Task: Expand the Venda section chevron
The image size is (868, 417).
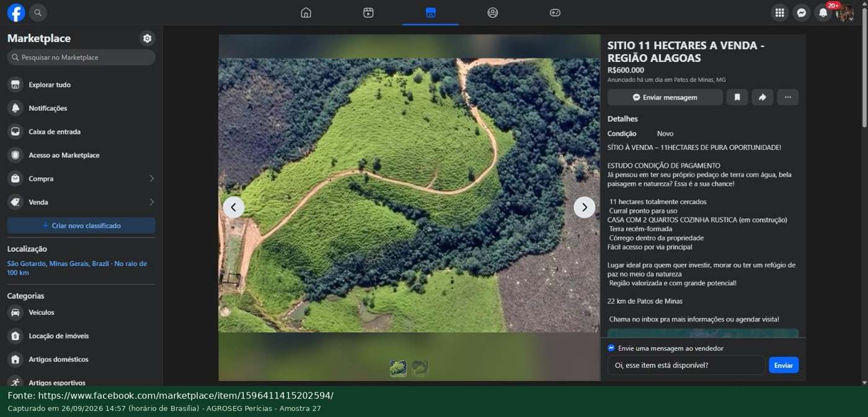Action: pos(151,202)
